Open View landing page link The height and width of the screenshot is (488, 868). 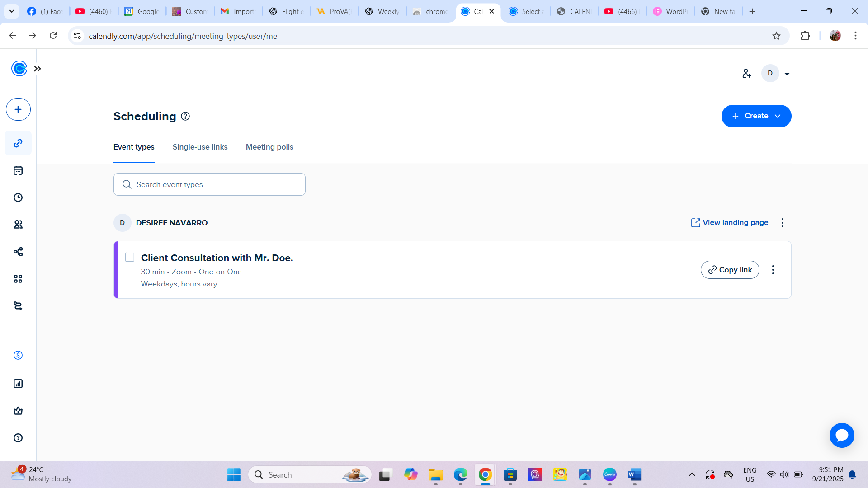(x=730, y=222)
